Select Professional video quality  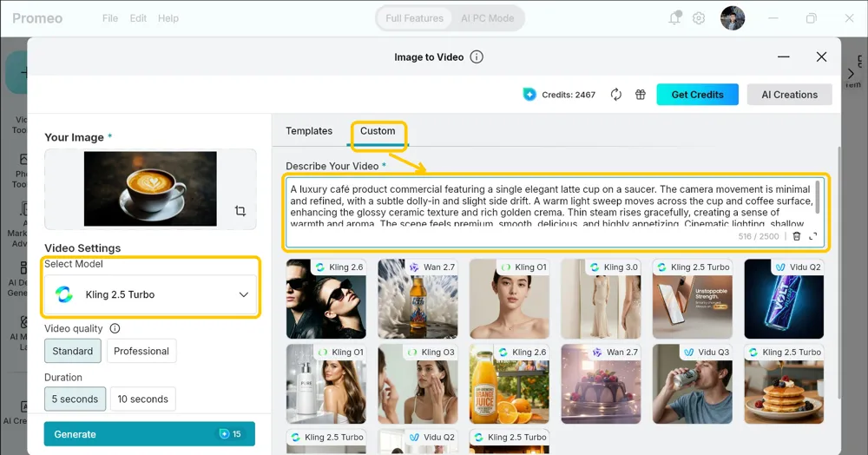point(141,351)
